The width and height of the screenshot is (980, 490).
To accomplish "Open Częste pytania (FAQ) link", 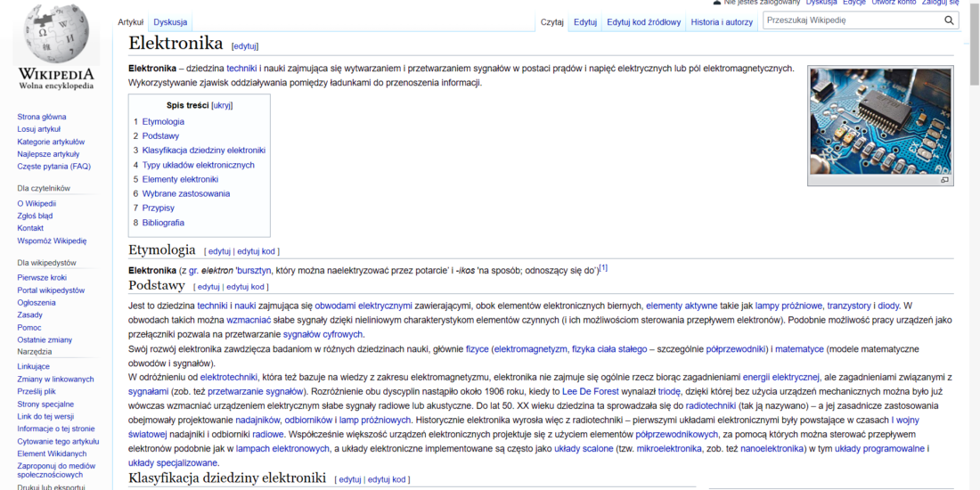I will [53, 167].
